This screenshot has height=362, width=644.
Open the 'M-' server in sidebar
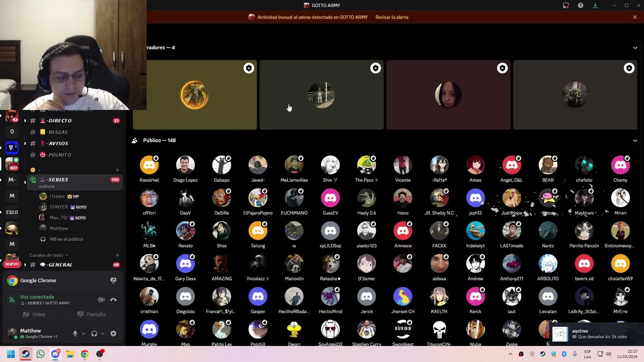coord(12,179)
